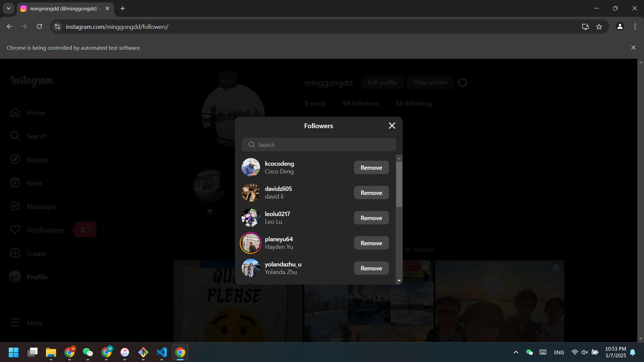Remove follower leolu0217
Viewport: 644px width, 362px height.
[x=371, y=218]
